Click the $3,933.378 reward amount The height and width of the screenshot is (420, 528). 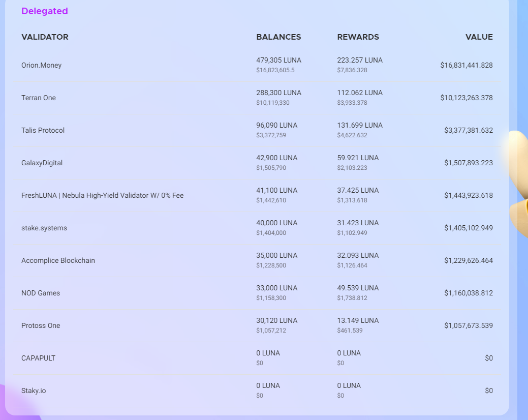tap(352, 103)
